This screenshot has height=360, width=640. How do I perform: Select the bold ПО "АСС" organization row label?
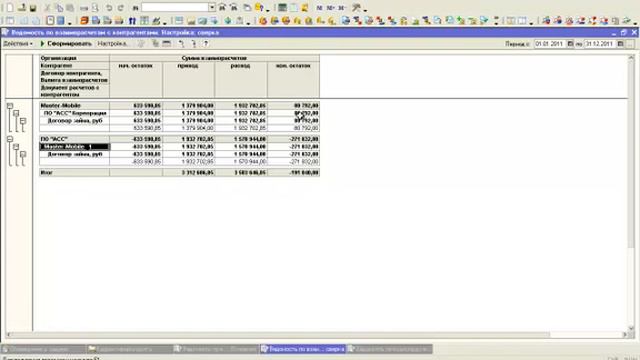54,139
